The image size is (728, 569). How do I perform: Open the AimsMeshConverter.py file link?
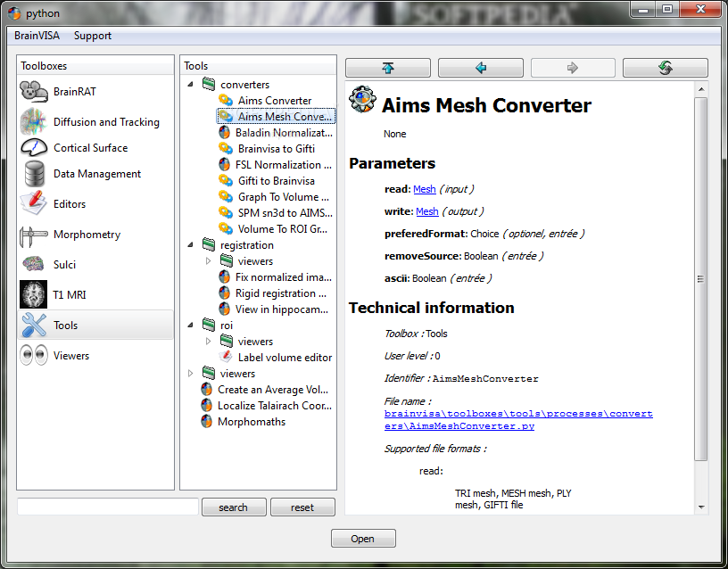tap(518, 419)
